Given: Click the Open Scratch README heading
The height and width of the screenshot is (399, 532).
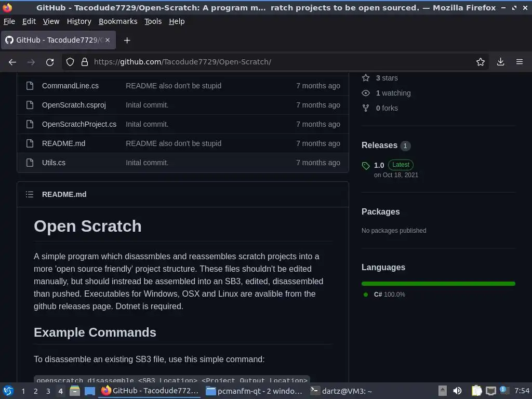Looking at the screenshot, I should point(87,227).
